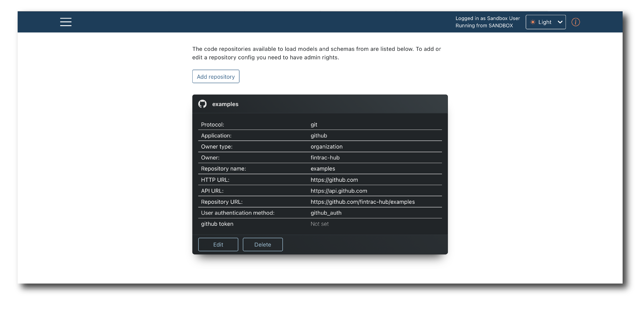This screenshot has height=330, width=644.
Task: Click the Protocol git value
Action: [x=314, y=125]
